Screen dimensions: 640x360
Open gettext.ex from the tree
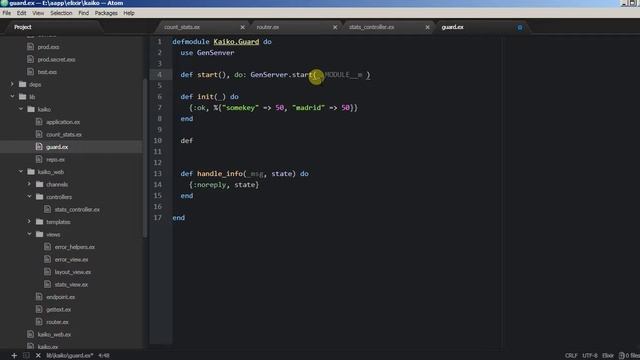click(x=58, y=309)
